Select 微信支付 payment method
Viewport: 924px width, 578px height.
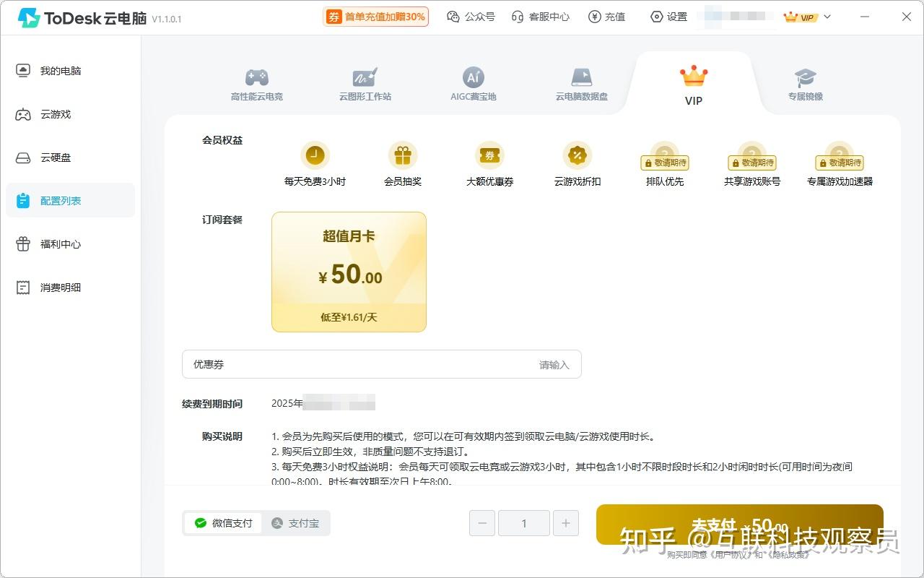click(222, 522)
